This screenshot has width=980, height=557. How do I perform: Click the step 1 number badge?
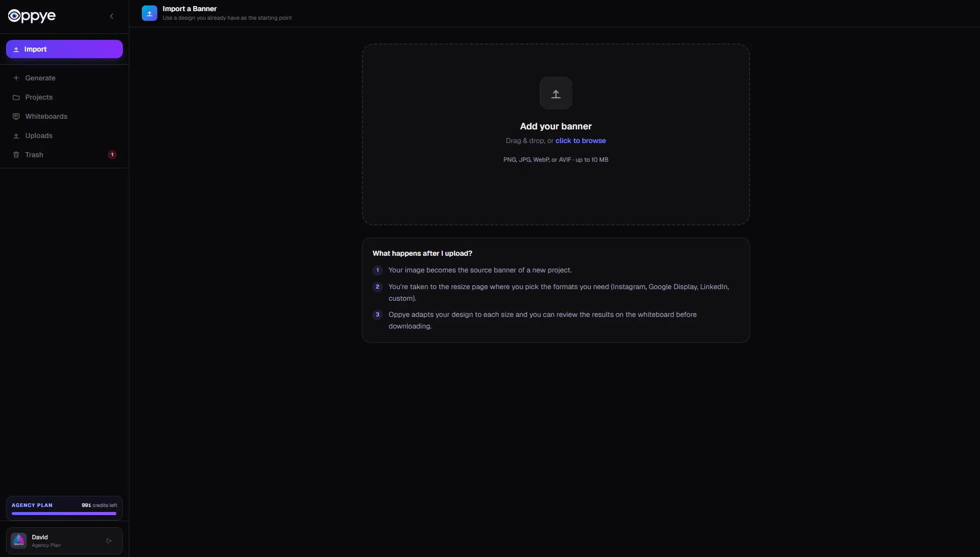tap(378, 270)
